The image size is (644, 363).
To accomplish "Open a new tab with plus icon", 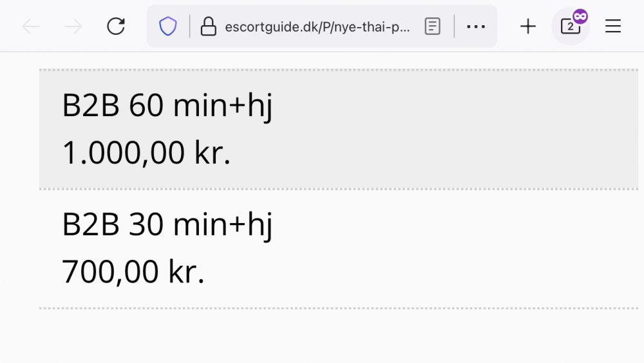I will coord(528,26).
